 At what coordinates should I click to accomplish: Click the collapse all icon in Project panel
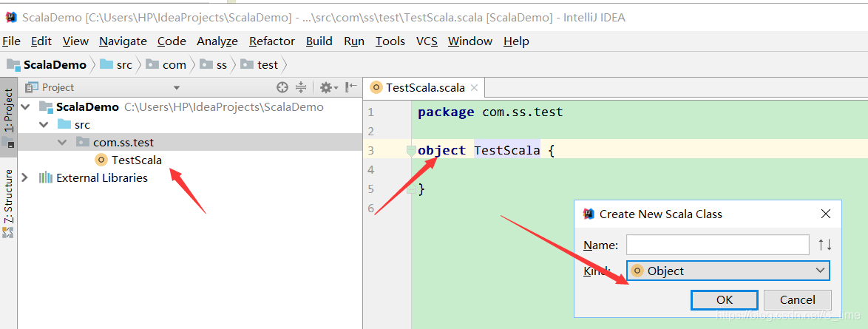pos(301,87)
